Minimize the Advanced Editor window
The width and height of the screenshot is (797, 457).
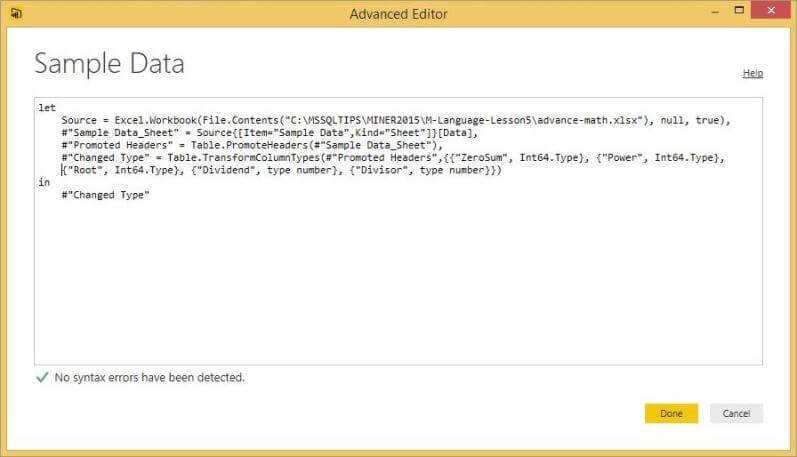click(x=715, y=11)
